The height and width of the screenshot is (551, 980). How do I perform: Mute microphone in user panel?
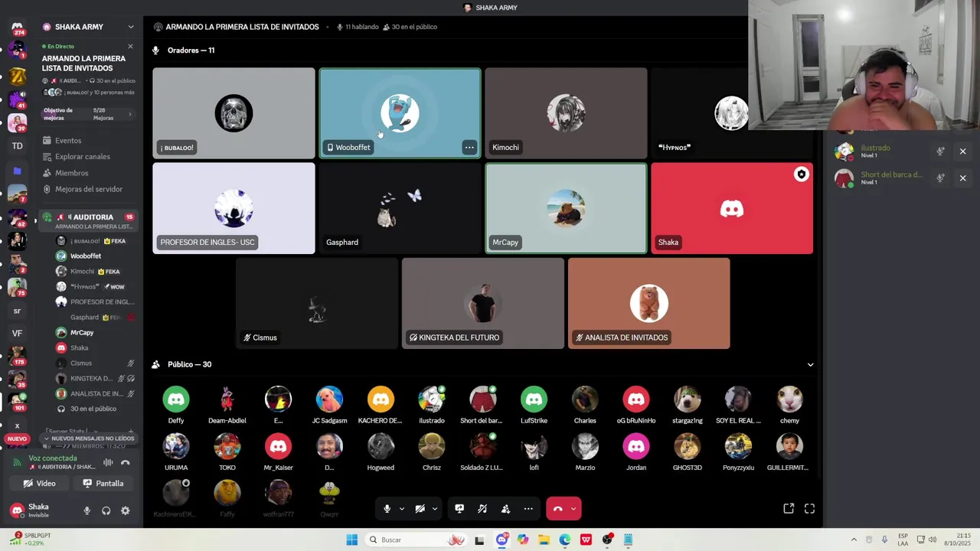[x=87, y=510]
